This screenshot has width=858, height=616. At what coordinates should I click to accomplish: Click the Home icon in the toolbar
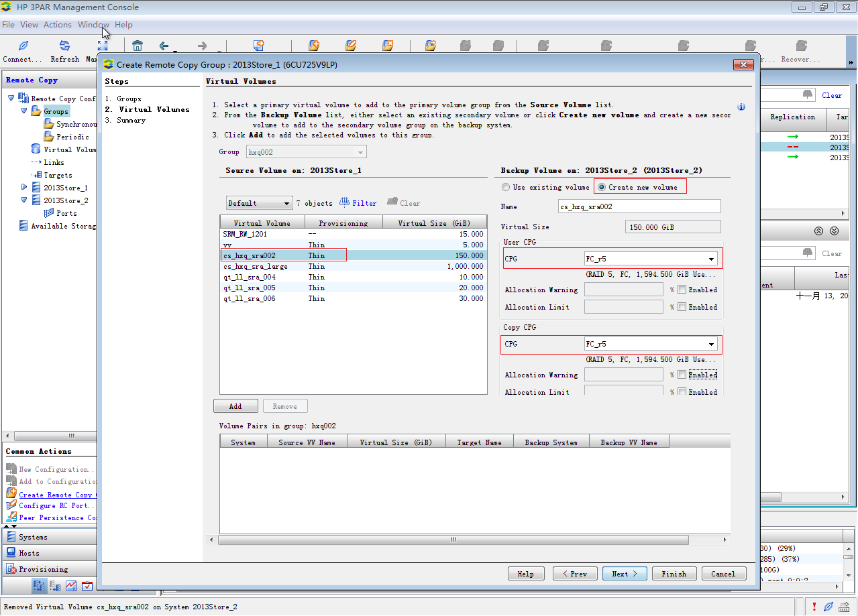pos(138,47)
